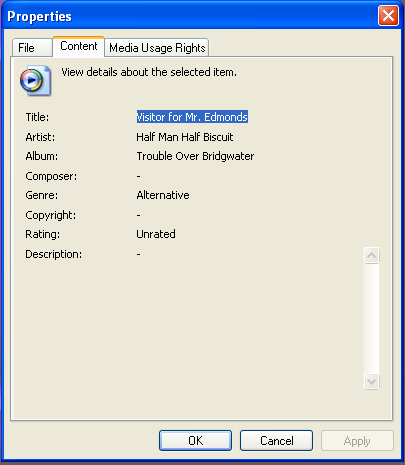This screenshot has height=465, width=405.
Task: Click the Windows Media Player file icon
Action: 35,80
